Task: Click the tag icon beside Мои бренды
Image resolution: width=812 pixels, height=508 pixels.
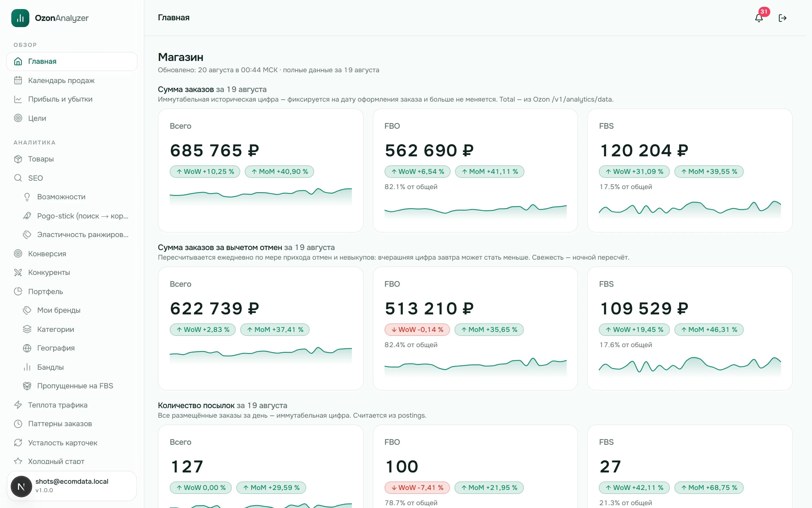Action: tap(27, 310)
